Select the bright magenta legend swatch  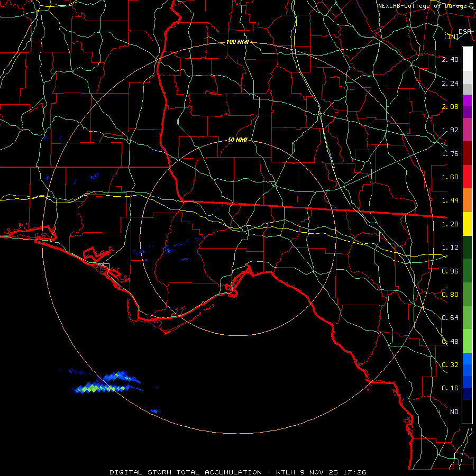click(x=467, y=100)
